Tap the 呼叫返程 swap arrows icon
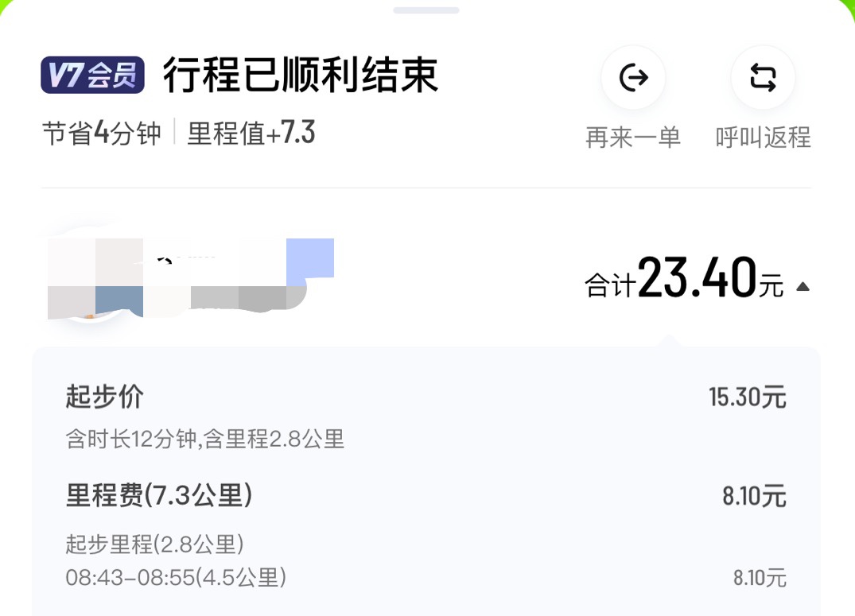This screenshot has height=616, width=855. coord(763,77)
